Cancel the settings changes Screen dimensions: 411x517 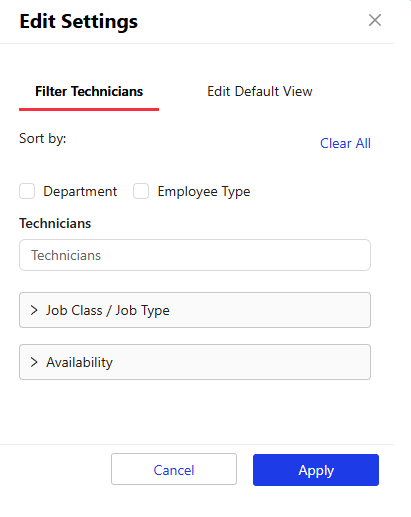click(x=174, y=469)
